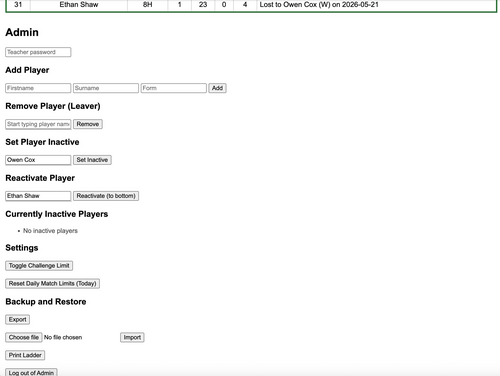Screen dimensions: 500x376
Task: Click Reset Daily Match Limits (Today)
Action: point(52,284)
